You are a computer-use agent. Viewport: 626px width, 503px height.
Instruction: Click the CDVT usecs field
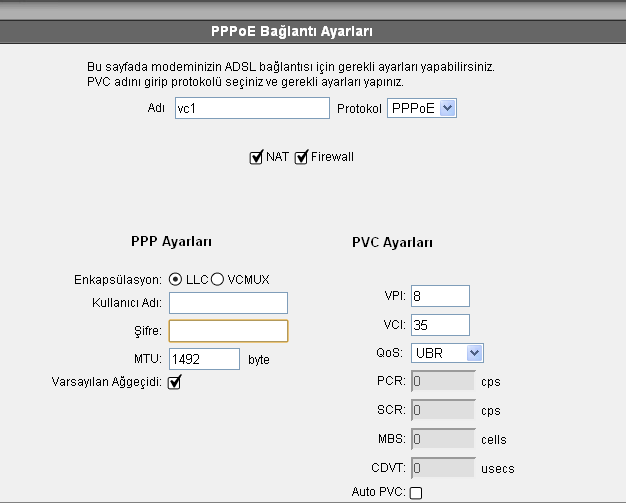coord(442,467)
